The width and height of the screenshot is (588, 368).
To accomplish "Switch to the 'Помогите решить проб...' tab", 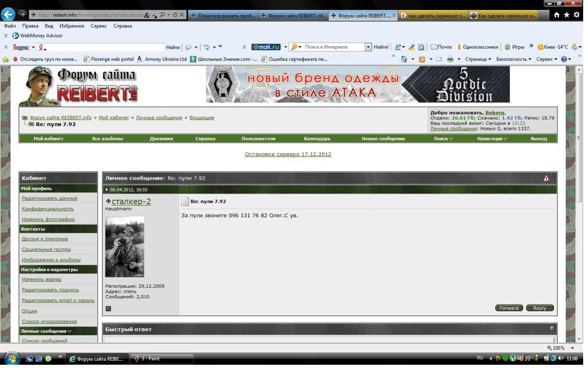I will [x=223, y=15].
